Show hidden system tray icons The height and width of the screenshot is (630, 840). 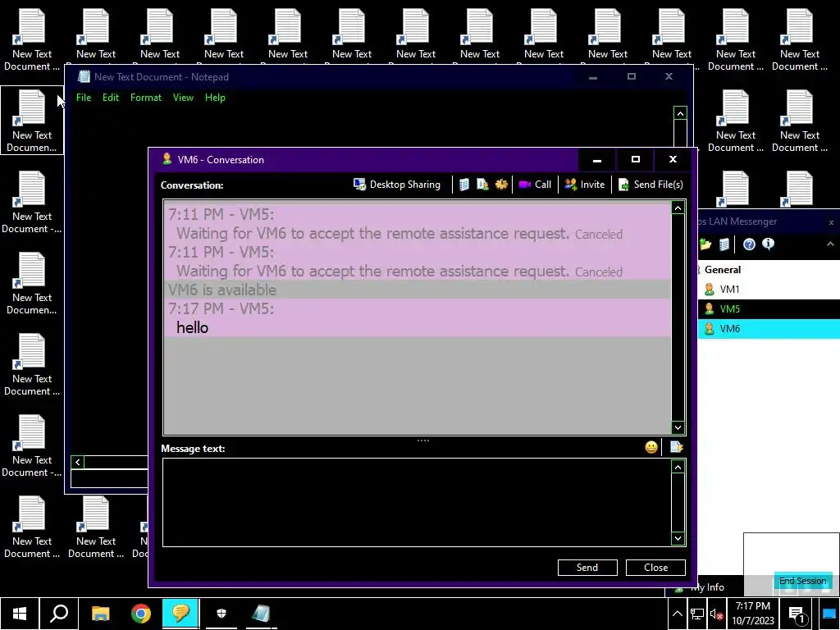677,614
